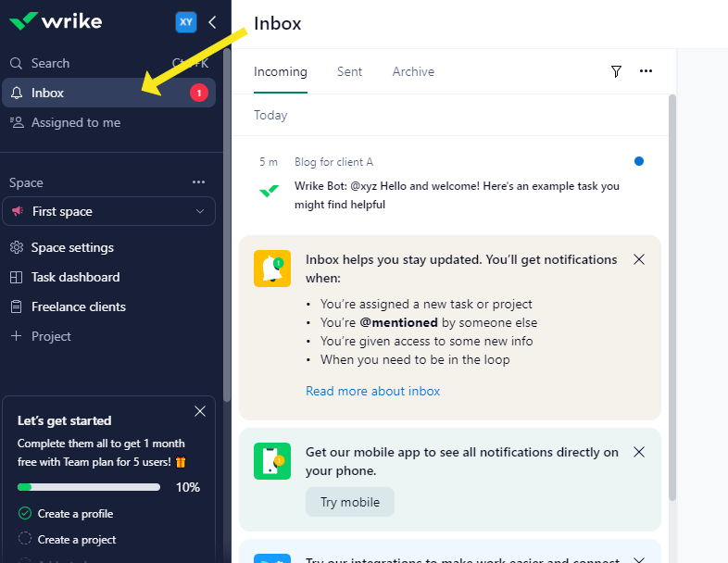Click the Wrike logo

pyautogui.click(x=56, y=21)
